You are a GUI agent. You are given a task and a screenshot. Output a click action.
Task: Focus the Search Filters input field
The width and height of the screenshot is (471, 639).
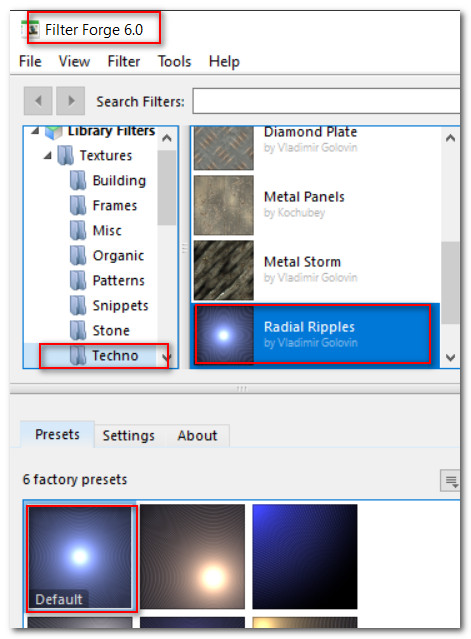(x=326, y=101)
